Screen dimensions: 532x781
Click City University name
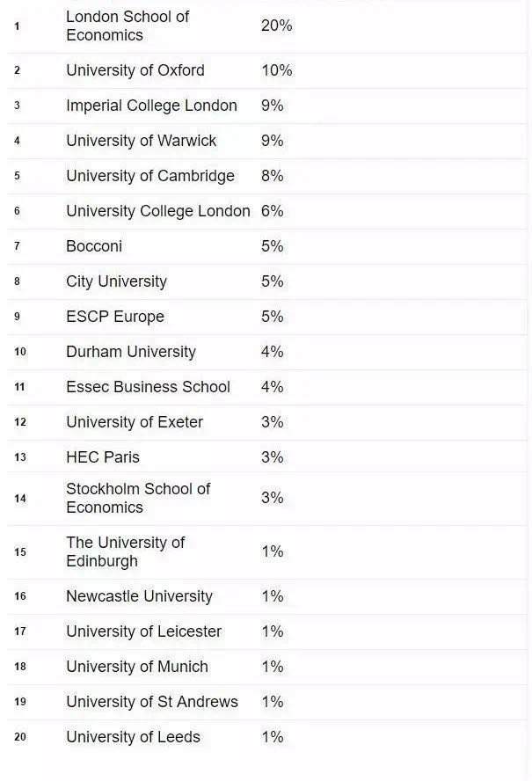(x=116, y=281)
